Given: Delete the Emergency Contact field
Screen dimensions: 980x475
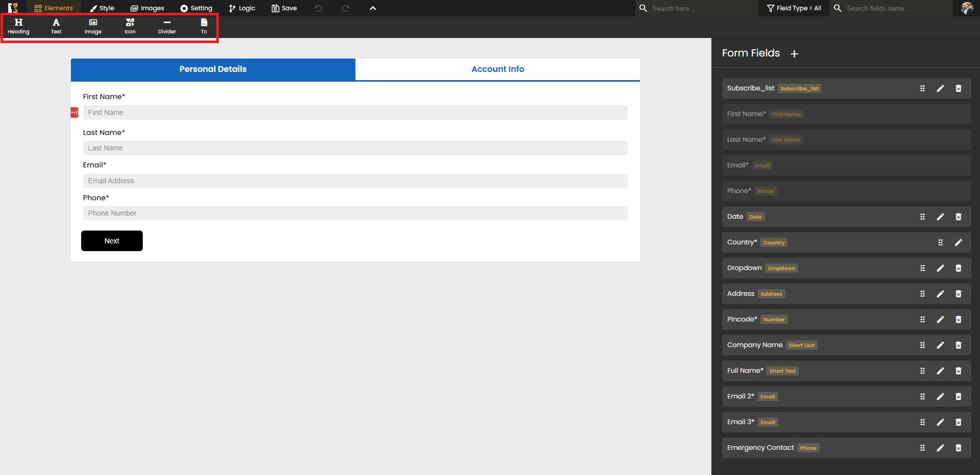Looking at the screenshot, I should click(x=958, y=448).
